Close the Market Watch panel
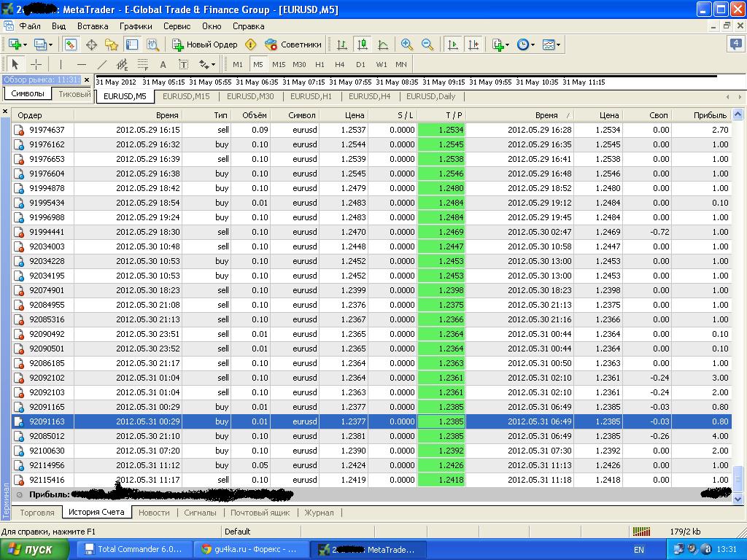The height and width of the screenshot is (560, 747). coord(87,80)
